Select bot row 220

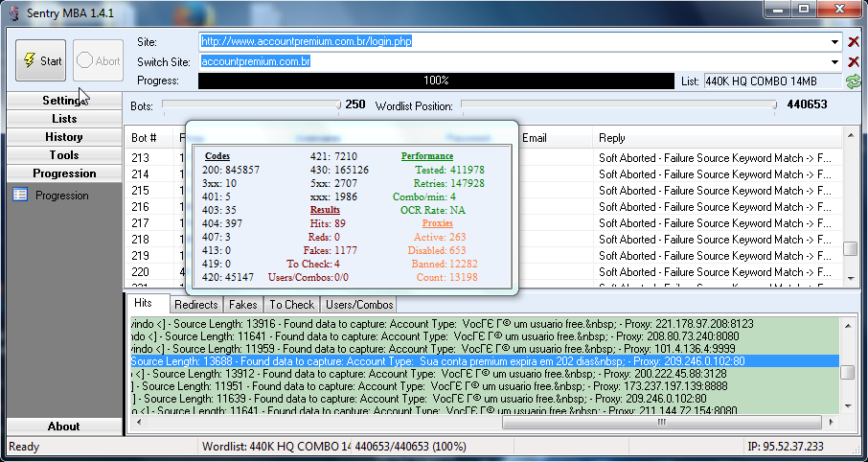tap(483, 272)
